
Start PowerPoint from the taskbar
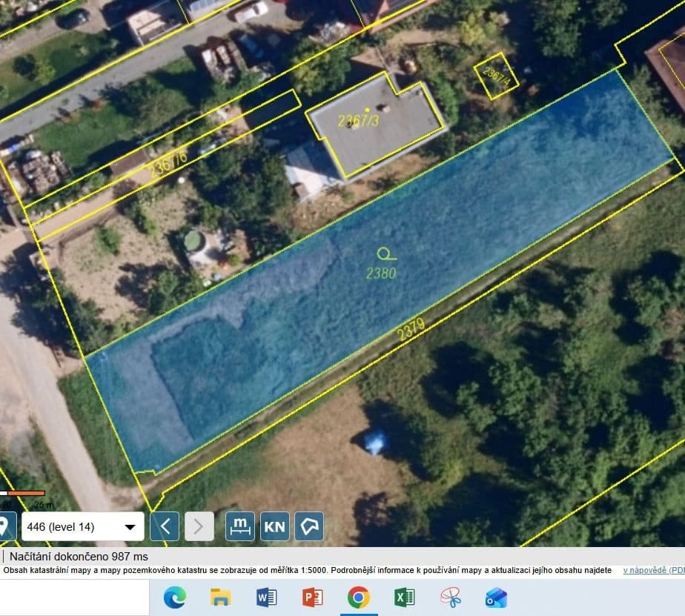click(x=312, y=595)
